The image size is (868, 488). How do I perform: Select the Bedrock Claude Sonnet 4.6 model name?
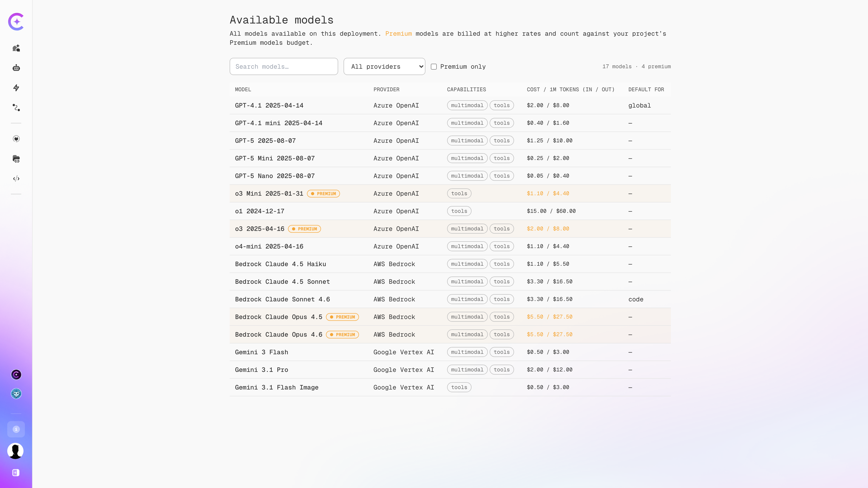pyautogui.click(x=282, y=299)
